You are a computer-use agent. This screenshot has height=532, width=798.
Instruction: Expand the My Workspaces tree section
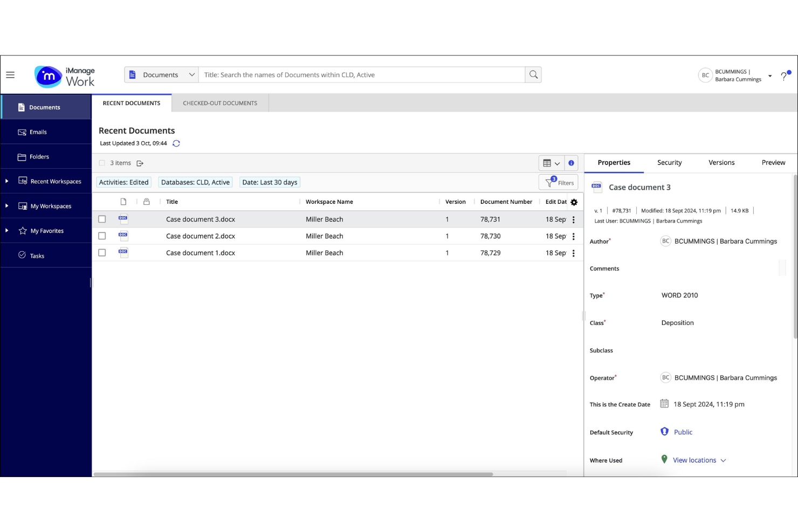click(6, 205)
